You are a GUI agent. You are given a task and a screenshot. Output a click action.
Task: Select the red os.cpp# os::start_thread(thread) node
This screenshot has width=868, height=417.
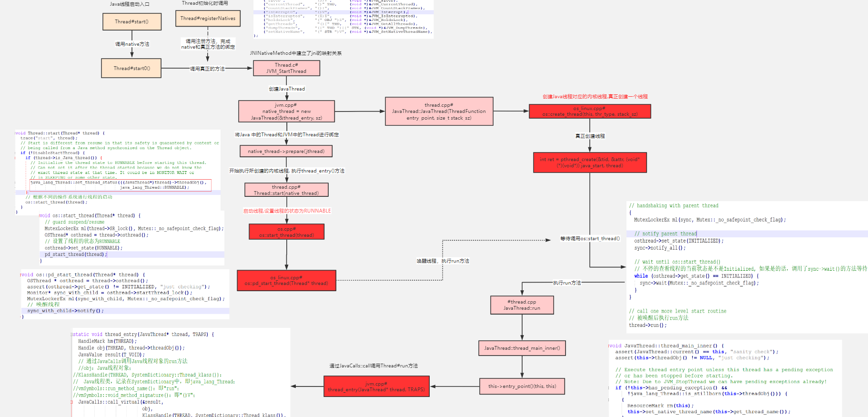point(286,232)
